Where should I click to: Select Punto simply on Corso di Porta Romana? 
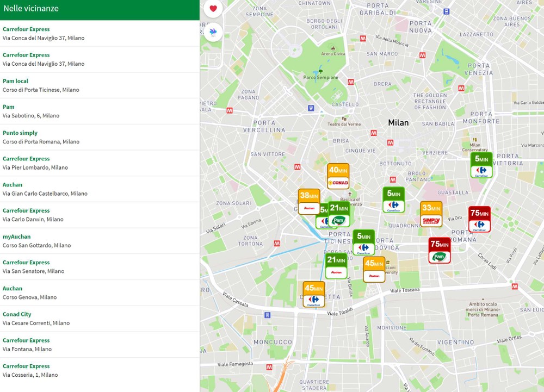(x=100, y=137)
